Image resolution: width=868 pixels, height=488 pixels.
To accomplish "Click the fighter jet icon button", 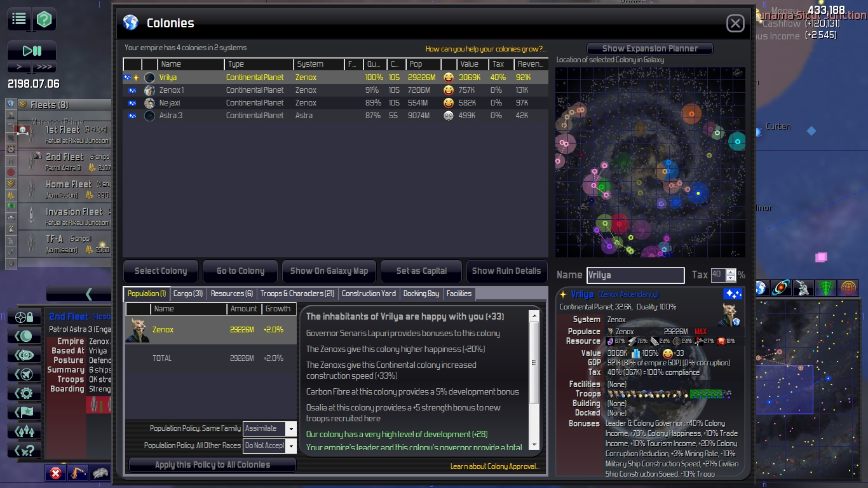I will coord(24,374).
